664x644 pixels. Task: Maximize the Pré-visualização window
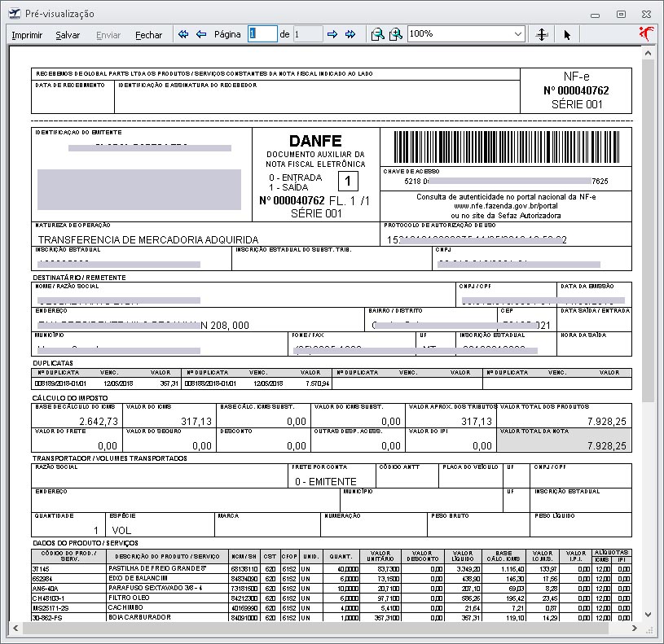click(621, 15)
